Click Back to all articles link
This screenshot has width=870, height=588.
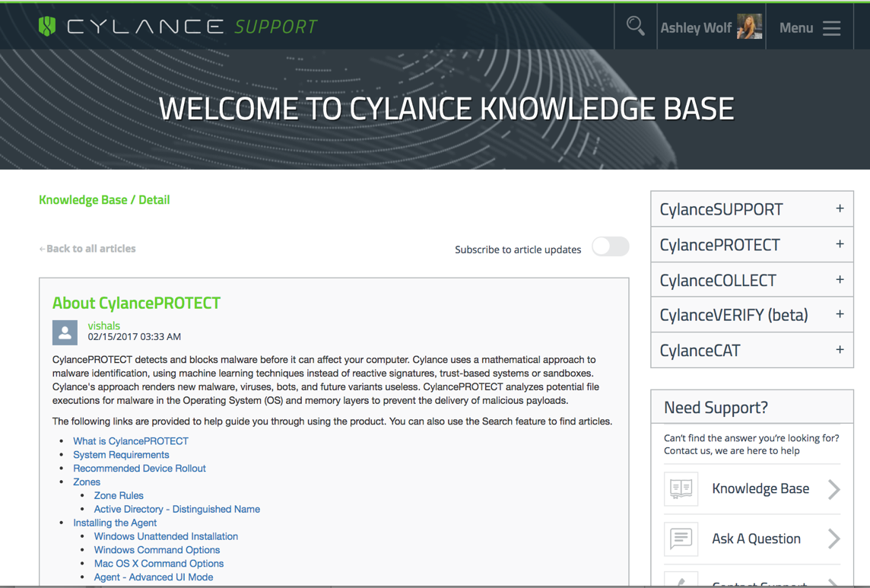click(x=87, y=249)
